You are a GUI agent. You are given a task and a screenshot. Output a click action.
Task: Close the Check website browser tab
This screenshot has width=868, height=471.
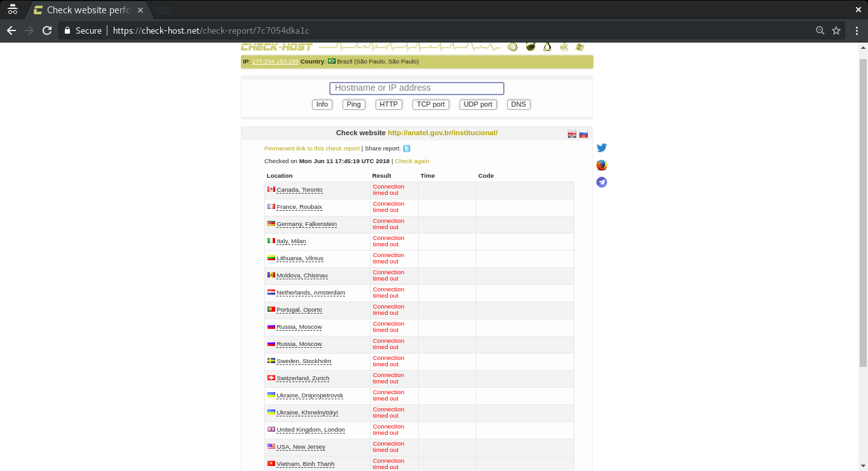tap(140, 10)
